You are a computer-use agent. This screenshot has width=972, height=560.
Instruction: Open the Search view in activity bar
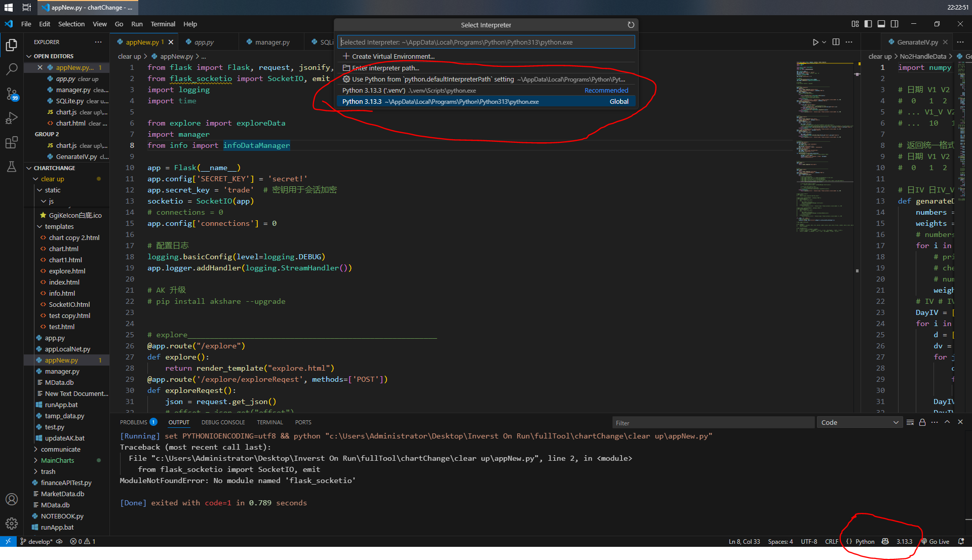click(x=11, y=69)
